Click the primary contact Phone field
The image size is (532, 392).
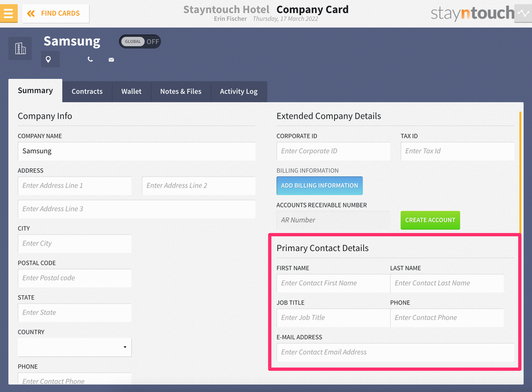(447, 318)
